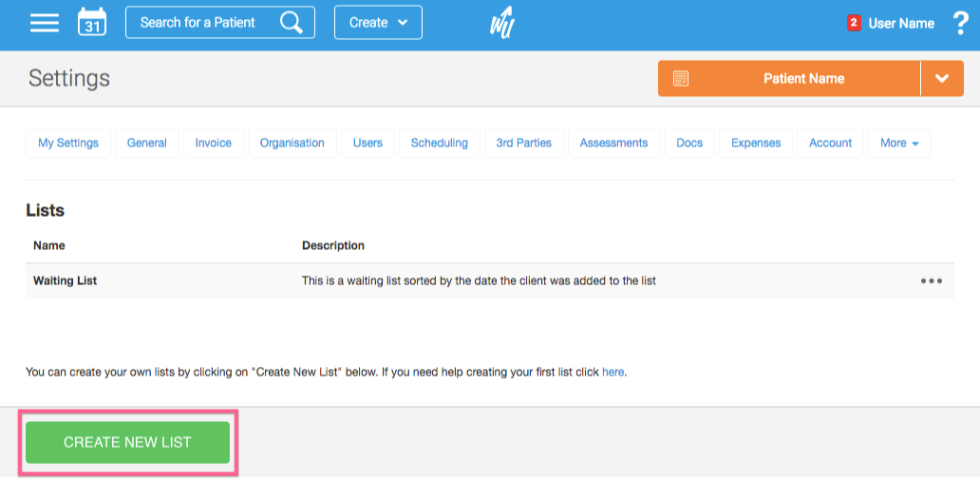This screenshot has height=481, width=980.
Task: Click the patient record icon
Action: click(681, 79)
